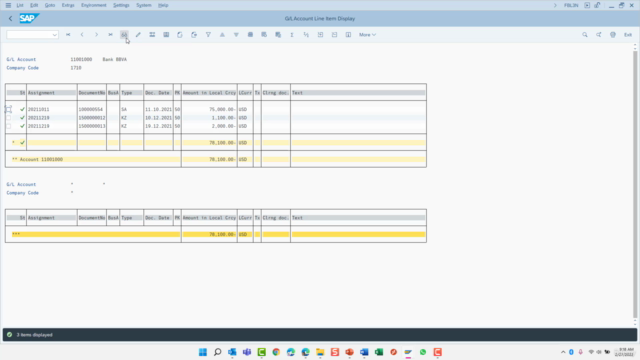Click the search magnifier icon at top right

585,35
